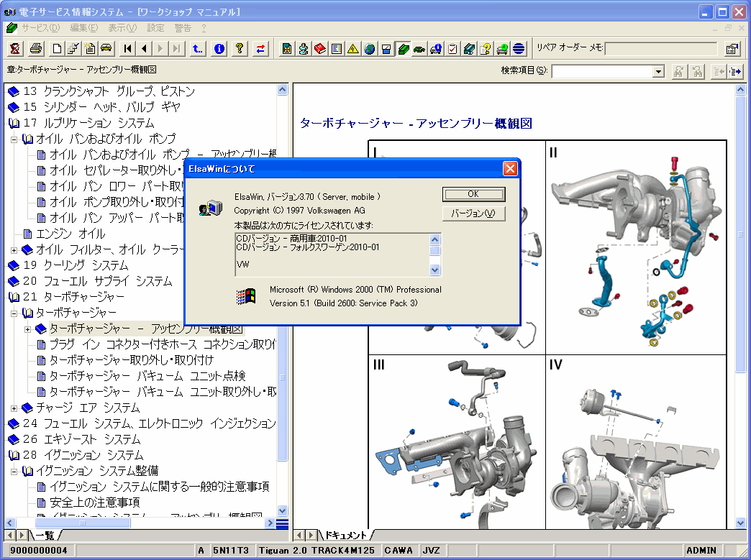Select 13 クランクシャフト グループ、ピストン
Screen dimensions: 751x560
(x=109, y=91)
